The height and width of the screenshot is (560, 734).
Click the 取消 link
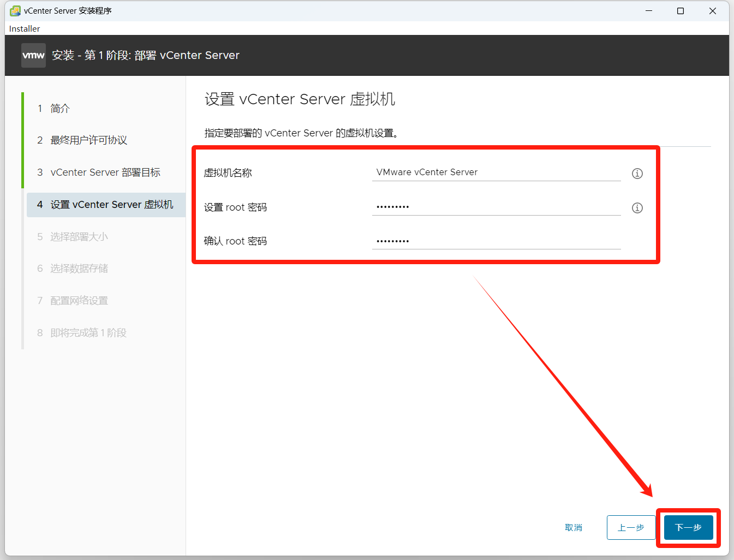pyautogui.click(x=574, y=527)
